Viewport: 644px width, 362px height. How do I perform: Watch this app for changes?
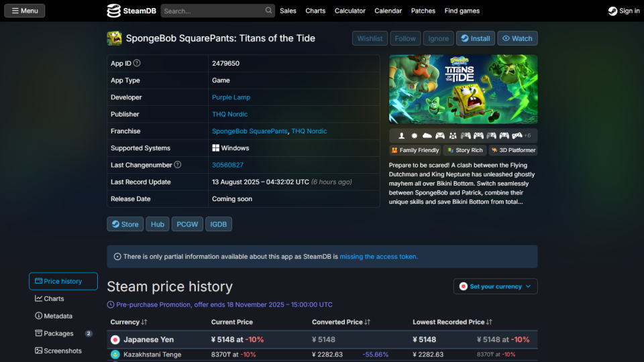pyautogui.click(x=517, y=38)
